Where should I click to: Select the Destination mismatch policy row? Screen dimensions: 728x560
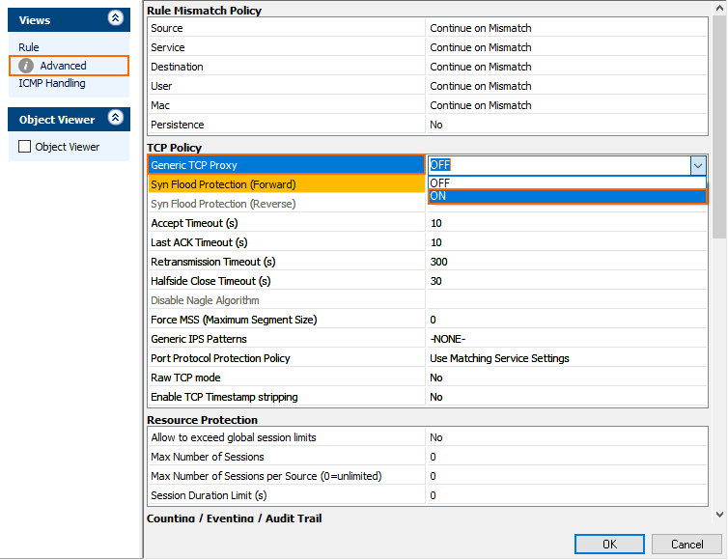[x=287, y=67]
